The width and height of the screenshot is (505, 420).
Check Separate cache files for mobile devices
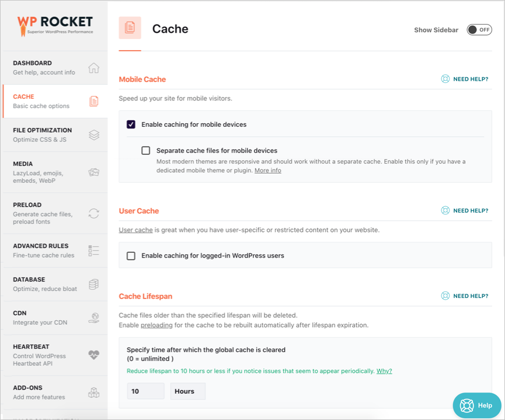pos(146,151)
